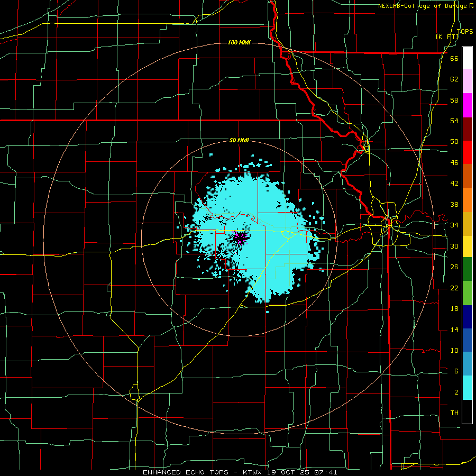The height and width of the screenshot is (476, 476).
Task: Click the legend label 18
Action: coord(454,309)
